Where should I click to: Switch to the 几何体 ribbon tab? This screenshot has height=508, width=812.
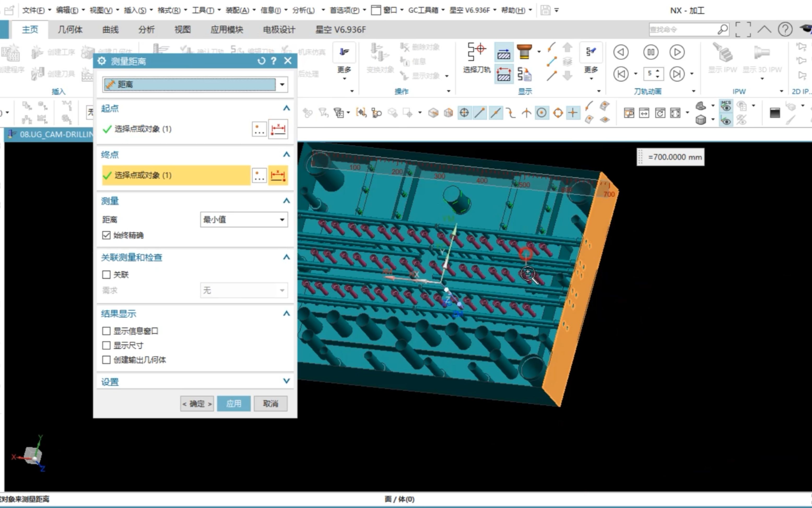click(70, 30)
